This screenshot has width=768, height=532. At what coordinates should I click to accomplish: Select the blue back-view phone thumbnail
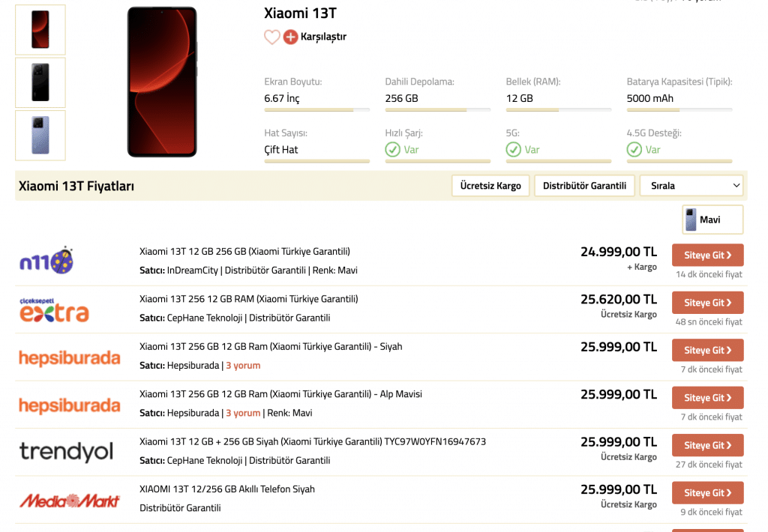(x=40, y=136)
